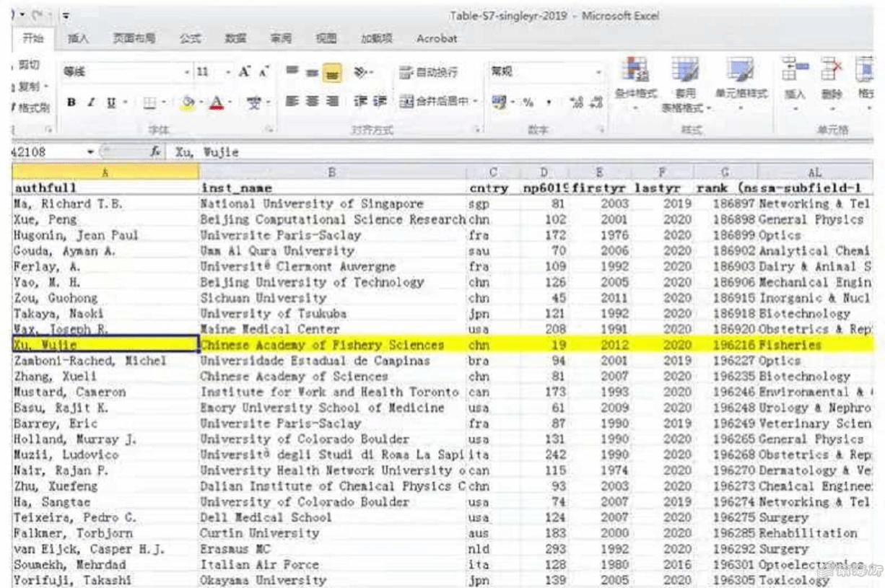Toggle underline formatting button
Image resolution: width=885 pixels, height=588 pixels.
pos(111,102)
